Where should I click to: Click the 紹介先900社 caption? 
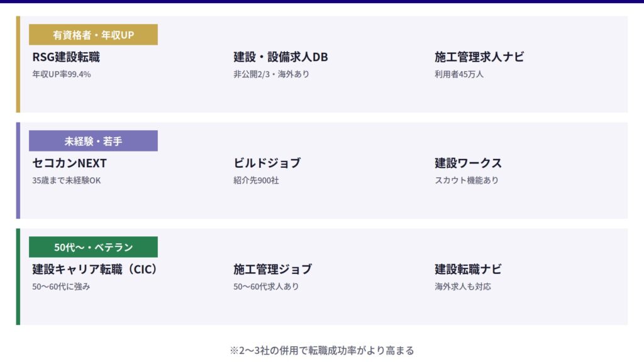(x=256, y=180)
